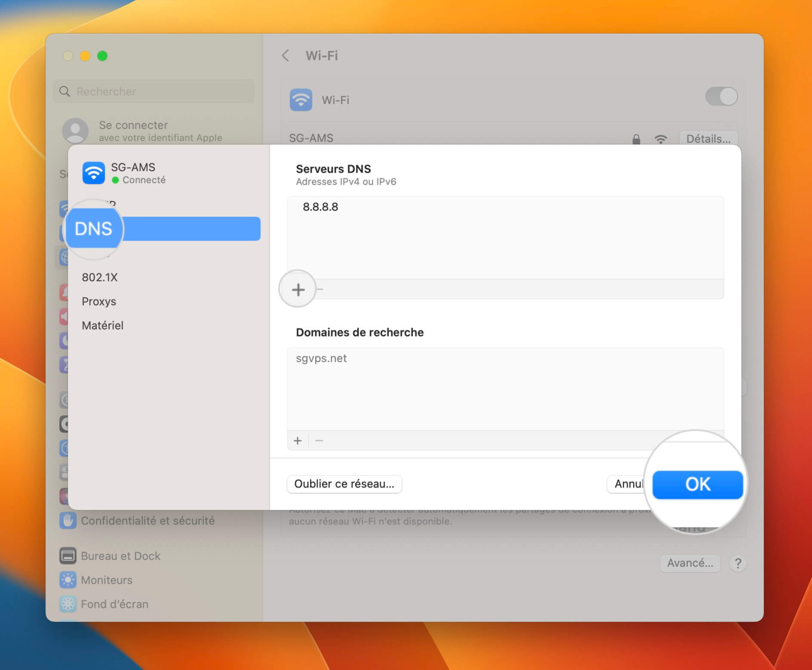Click the Bureau et Dock icon
This screenshot has height=670, width=812.
(x=68, y=556)
